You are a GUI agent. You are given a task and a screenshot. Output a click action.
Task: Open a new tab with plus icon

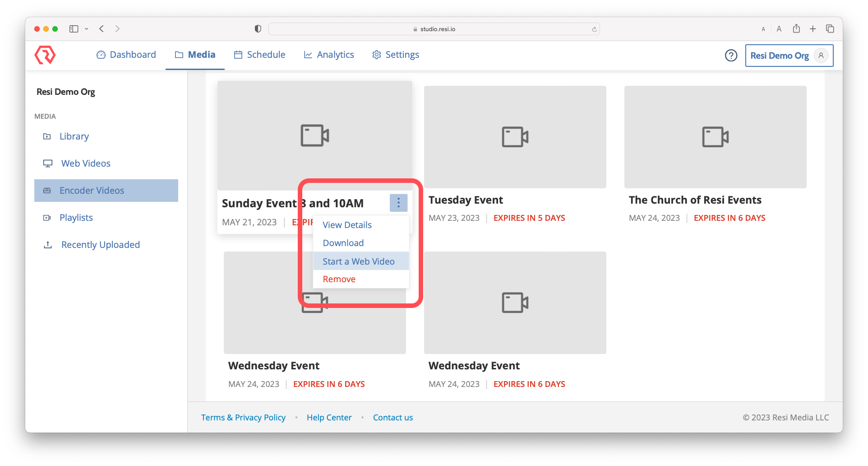(813, 29)
